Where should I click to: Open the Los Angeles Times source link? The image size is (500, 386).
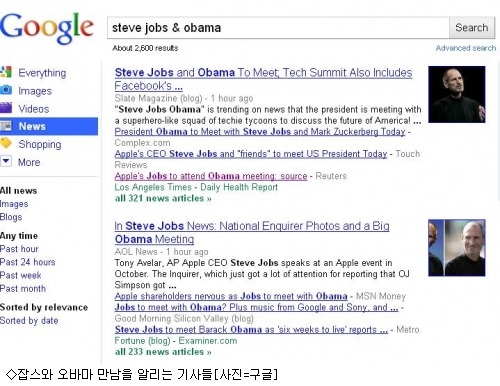pos(153,187)
